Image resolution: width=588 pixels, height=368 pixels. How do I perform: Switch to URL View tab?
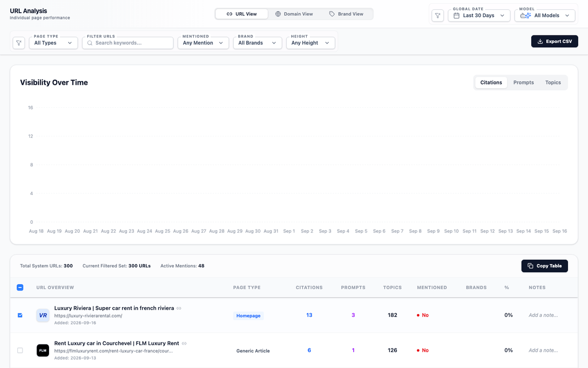pyautogui.click(x=242, y=14)
